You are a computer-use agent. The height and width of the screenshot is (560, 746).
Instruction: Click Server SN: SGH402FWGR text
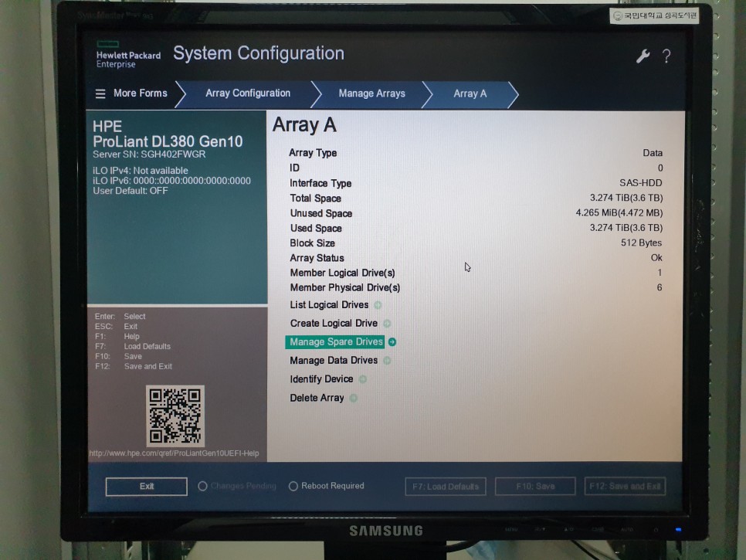click(149, 154)
